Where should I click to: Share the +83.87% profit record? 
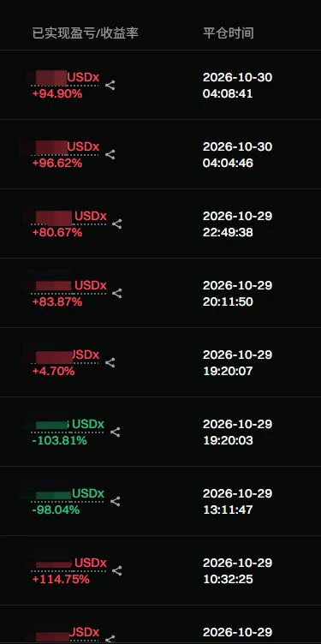click(117, 294)
